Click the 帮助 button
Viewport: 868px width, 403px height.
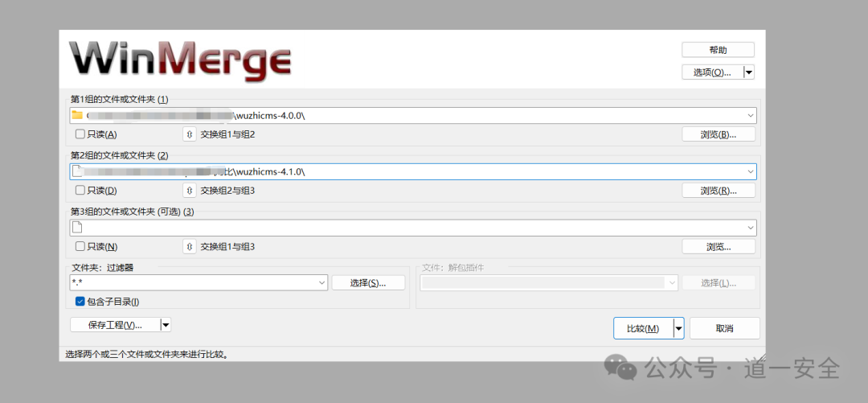[718, 50]
